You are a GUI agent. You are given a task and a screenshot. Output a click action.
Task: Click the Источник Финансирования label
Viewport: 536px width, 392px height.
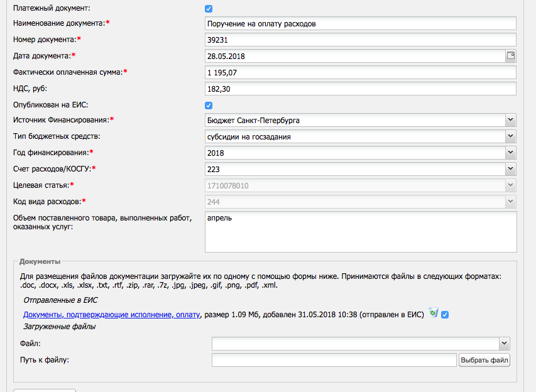(63, 120)
